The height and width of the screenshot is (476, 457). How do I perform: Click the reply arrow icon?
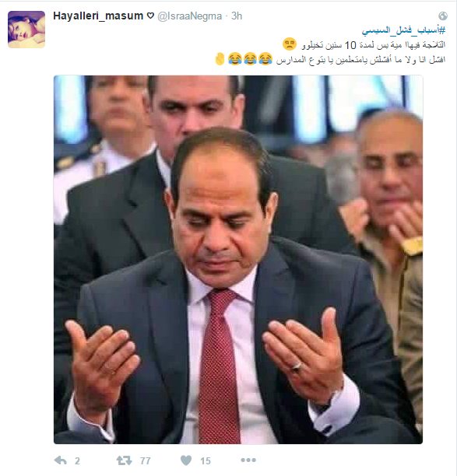pos(60,460)
